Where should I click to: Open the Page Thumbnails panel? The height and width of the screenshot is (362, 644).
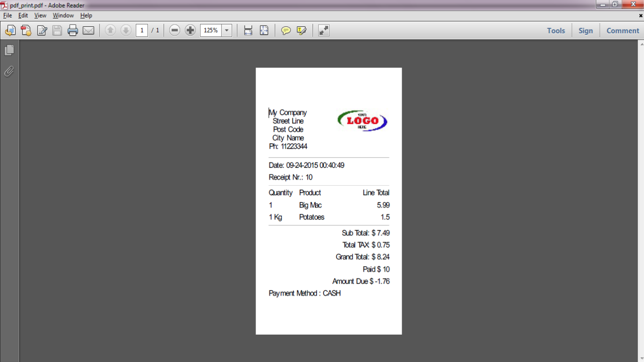(x=9, y=50)
